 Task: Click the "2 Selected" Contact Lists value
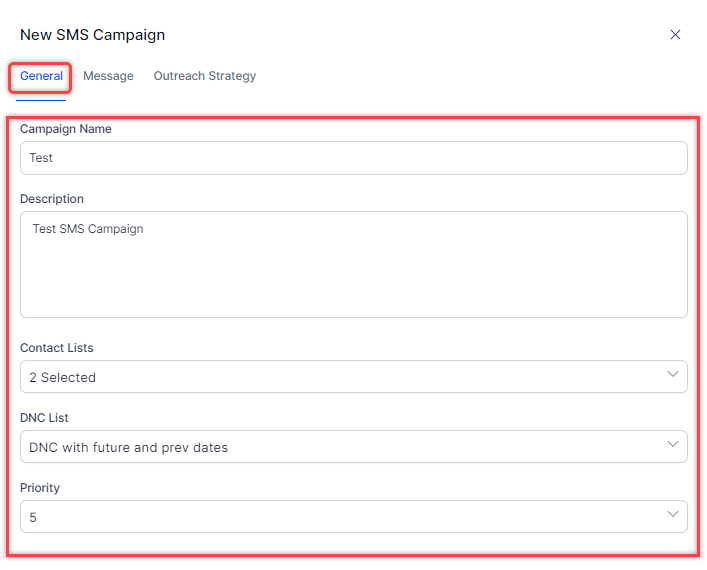pyautogui.click(x=63, y=377)
